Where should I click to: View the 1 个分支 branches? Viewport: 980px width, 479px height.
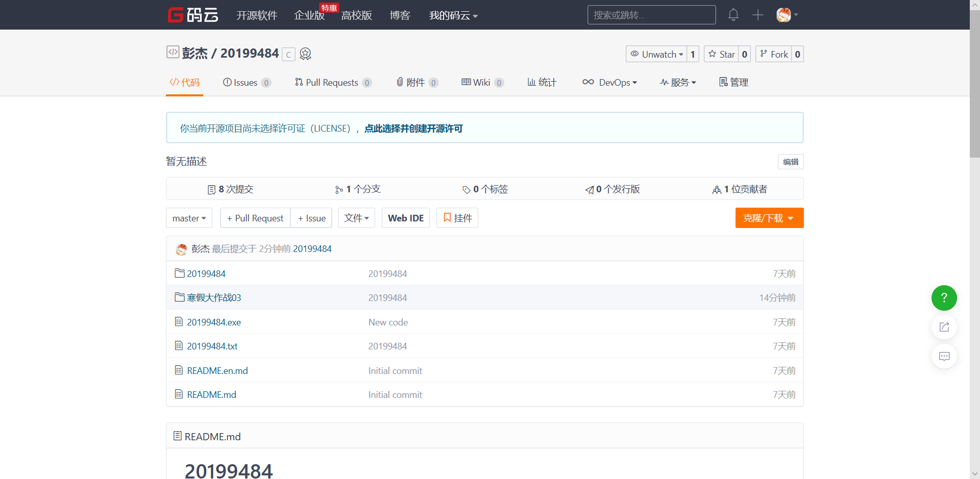point(358,189)
